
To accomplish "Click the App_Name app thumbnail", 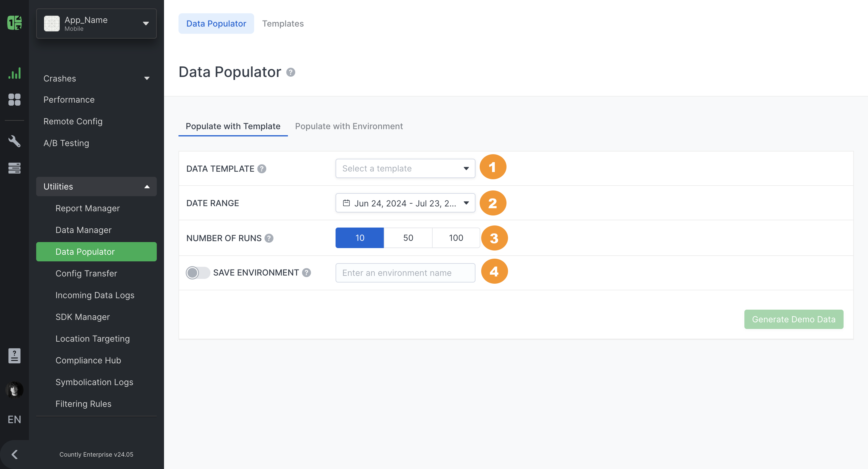I will pyautogui.click(x=52, y=24).
